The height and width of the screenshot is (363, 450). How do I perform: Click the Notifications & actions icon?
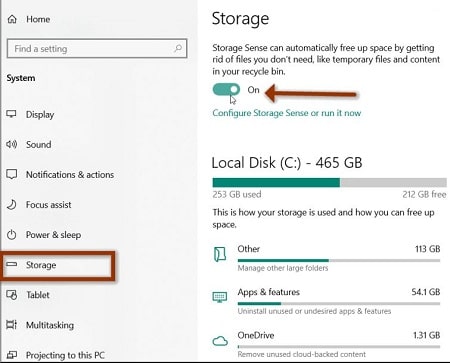[x=12, y=174]
